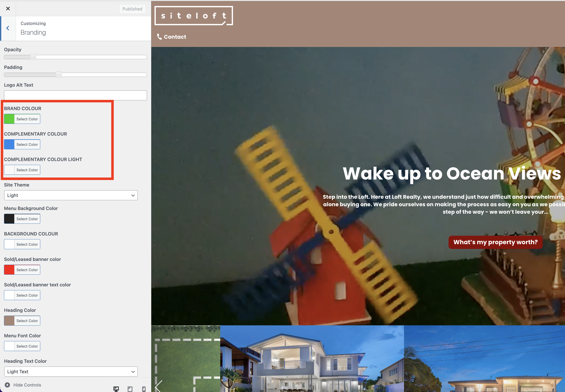565x392 pixels.
Task: Open the Heading Text Color dropdown
Action: click(71, 372)
